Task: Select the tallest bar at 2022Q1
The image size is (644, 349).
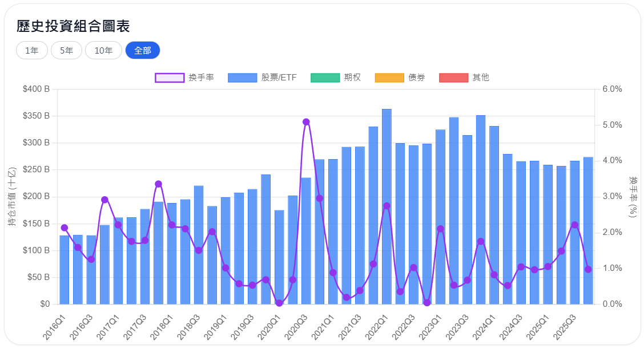Action: [386, 205]
